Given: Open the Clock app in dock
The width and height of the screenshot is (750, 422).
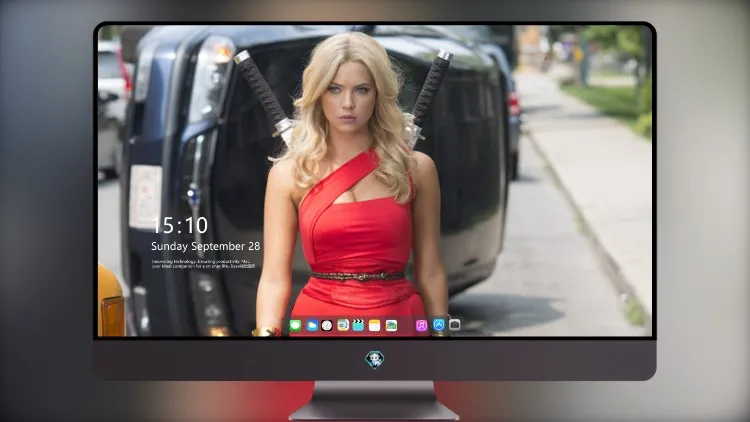Looking at the screenshot, I should pyautogui.click(x=327, y=326).
